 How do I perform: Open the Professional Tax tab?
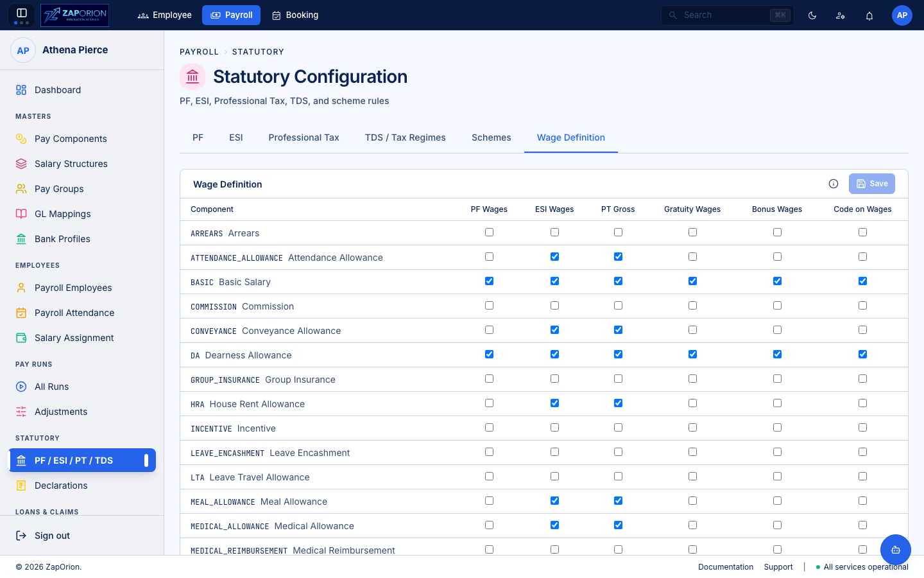click(304, 137)
